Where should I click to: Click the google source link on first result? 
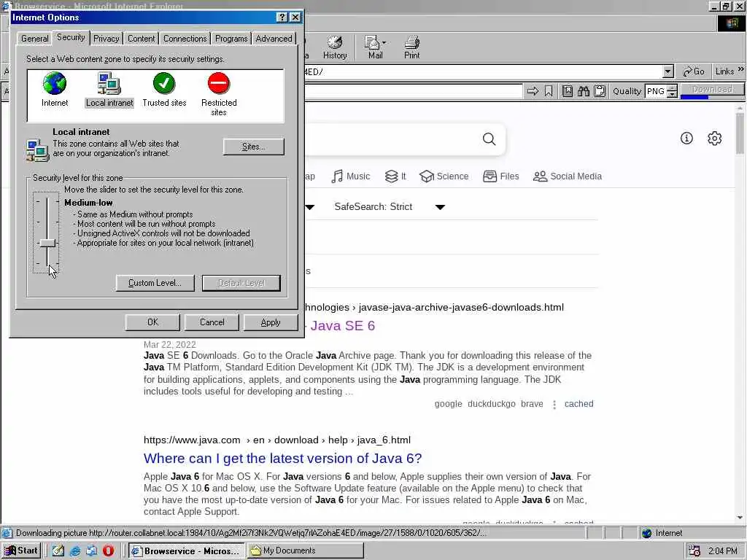(449, 404)
